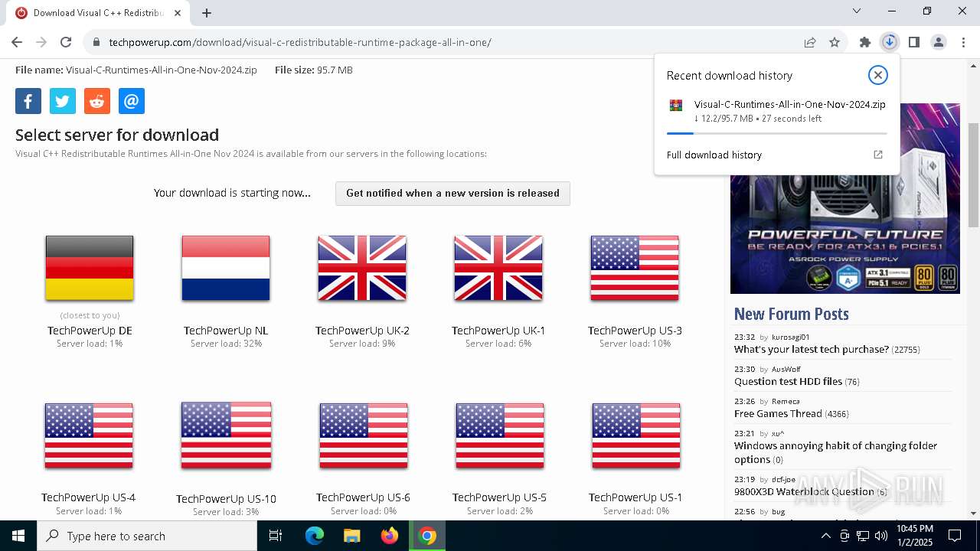This screenshot has height=551, width=980.
Task: Bookmark this tab with the star icon
Action: click(835, 42)
